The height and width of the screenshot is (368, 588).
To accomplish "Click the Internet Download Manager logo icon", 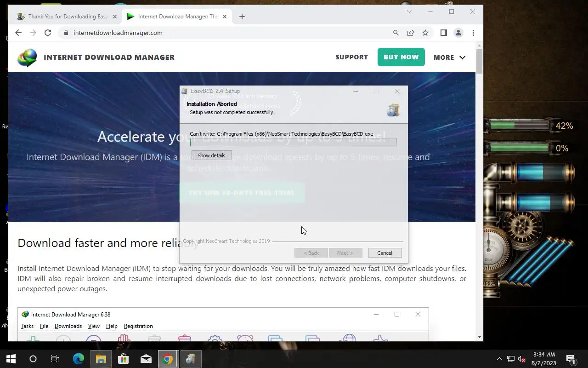I will pyautogui.click(x=27, y=57).
